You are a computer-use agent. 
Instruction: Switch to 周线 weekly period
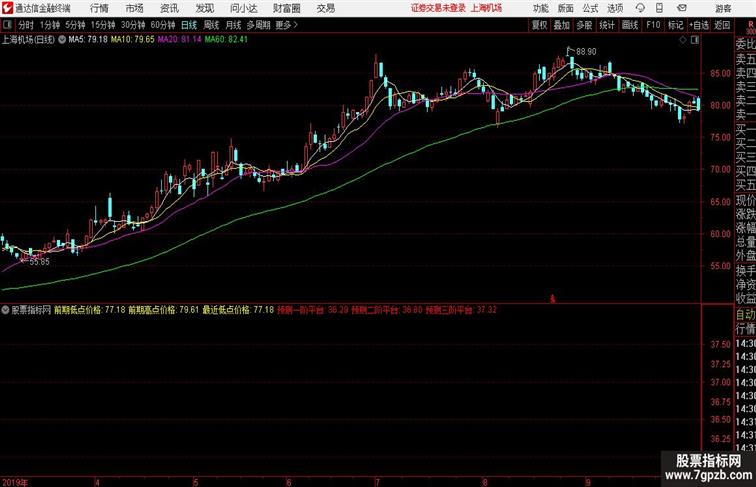pyautogui.click(x=211, y=25)
